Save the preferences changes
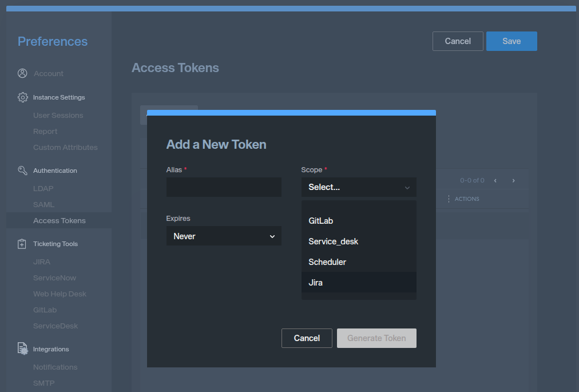This screenshot has width=579, height=392. (511, 41)
